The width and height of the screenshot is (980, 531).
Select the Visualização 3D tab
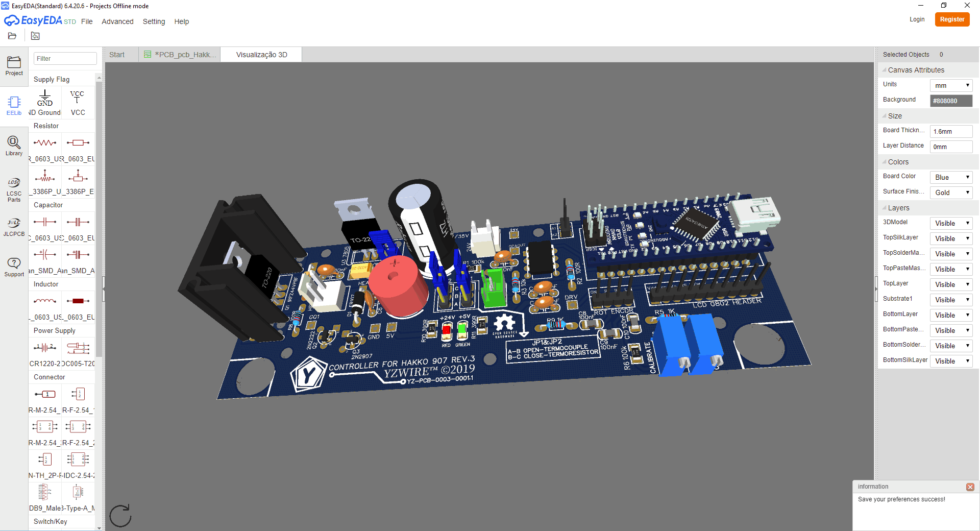click(261, 55)
